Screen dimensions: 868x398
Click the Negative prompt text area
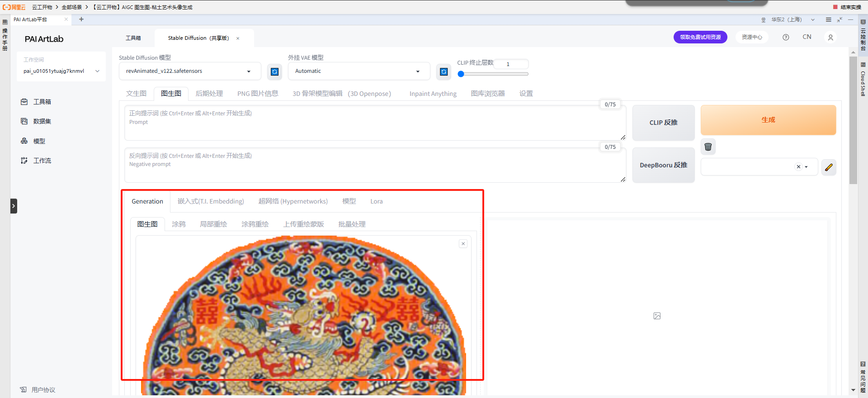[375, 165]
